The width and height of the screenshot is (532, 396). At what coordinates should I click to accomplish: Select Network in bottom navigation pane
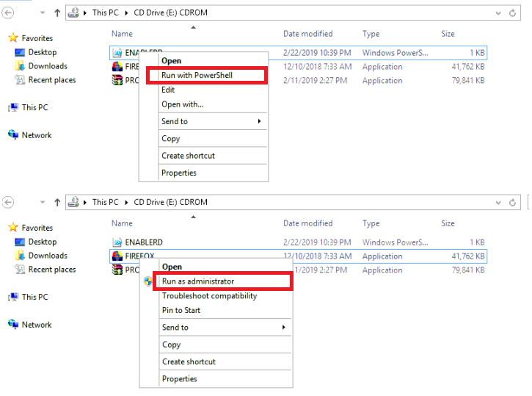pos(37,325)
